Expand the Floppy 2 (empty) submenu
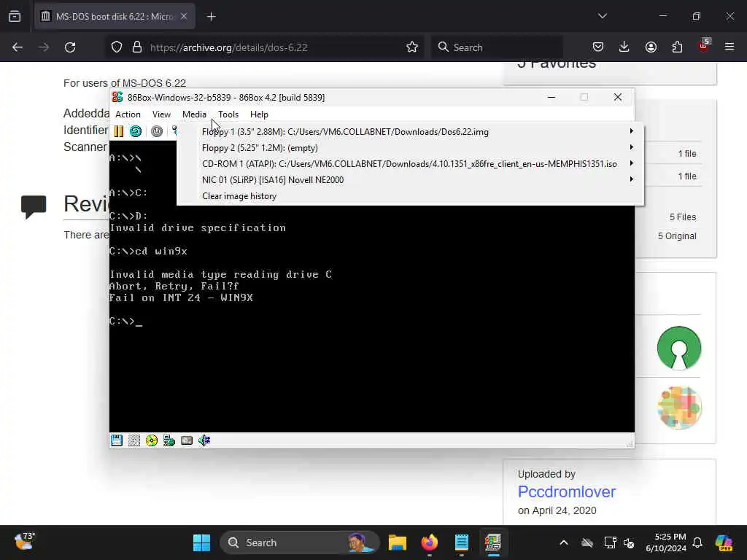 (410, 147)
